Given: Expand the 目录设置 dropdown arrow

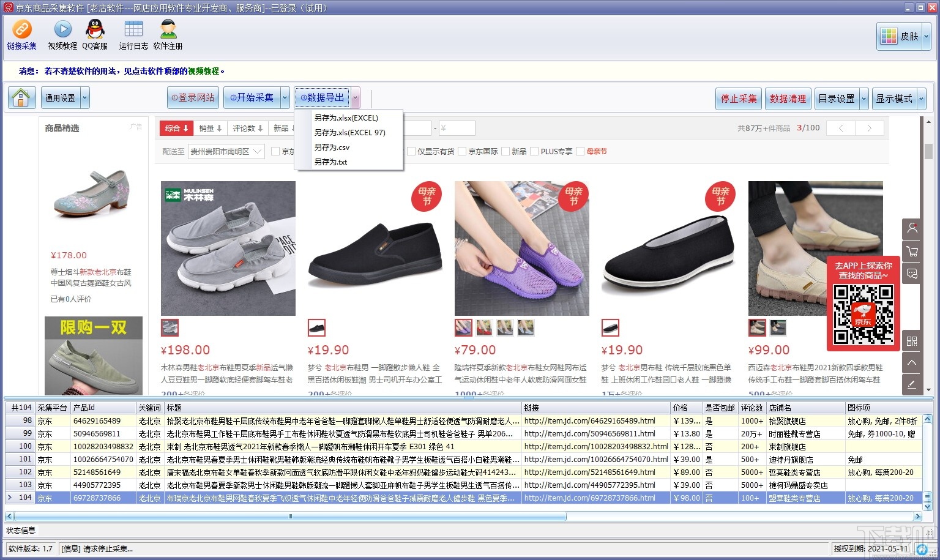Looking at the screenshot, I should point(864,99).
